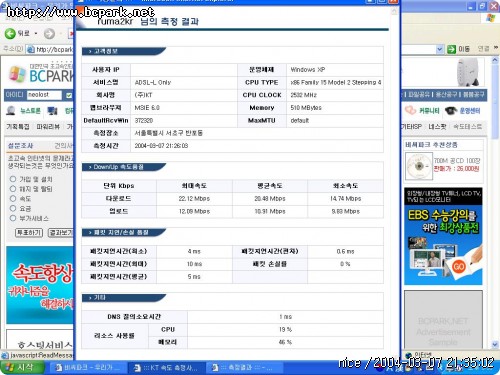Viewport: 500px width, 375px height.
Task: Switch to KT 속도 측정 taskbar window
Action: pos(166,368)
